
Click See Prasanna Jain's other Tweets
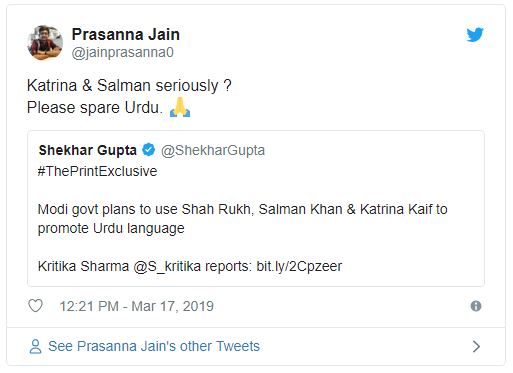coord(154,346)
